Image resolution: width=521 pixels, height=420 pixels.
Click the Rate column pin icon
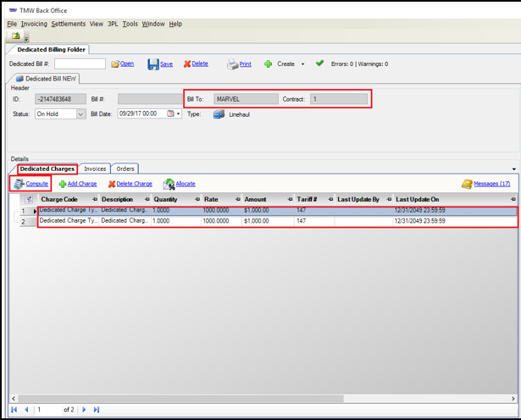pyautogui.click(x=237, y=199)
